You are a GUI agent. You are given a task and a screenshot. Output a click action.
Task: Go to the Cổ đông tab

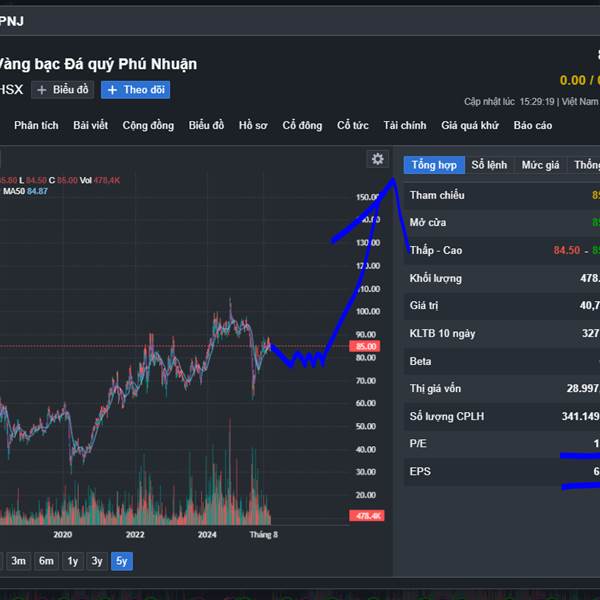click(x=302, y=125)
